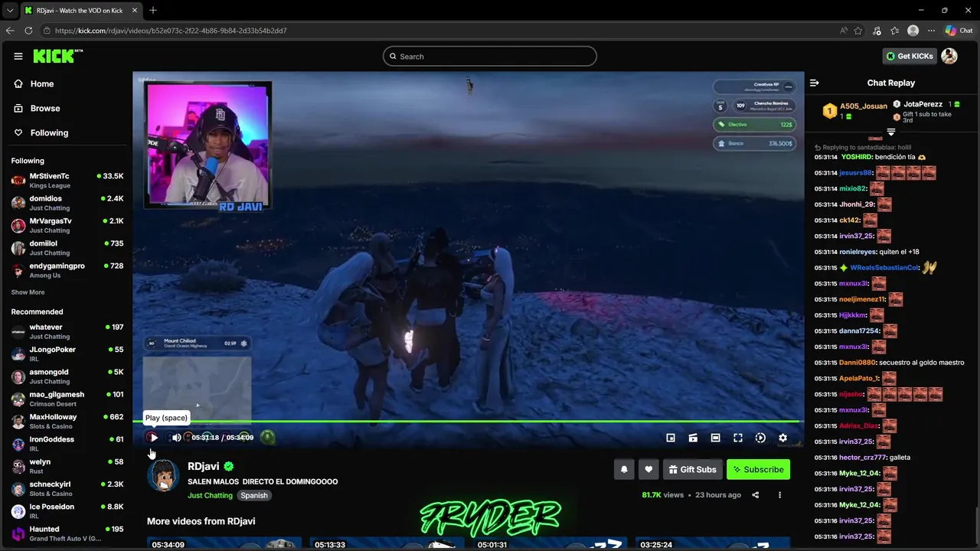Open Ice Poseidon recommended channel
980x551 pixels.
coord(67,511)
